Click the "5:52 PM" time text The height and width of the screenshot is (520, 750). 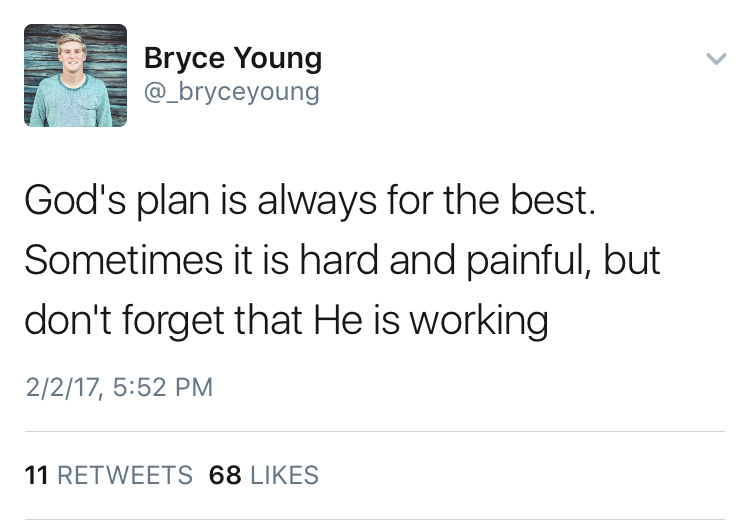click(x=163, y=387)
